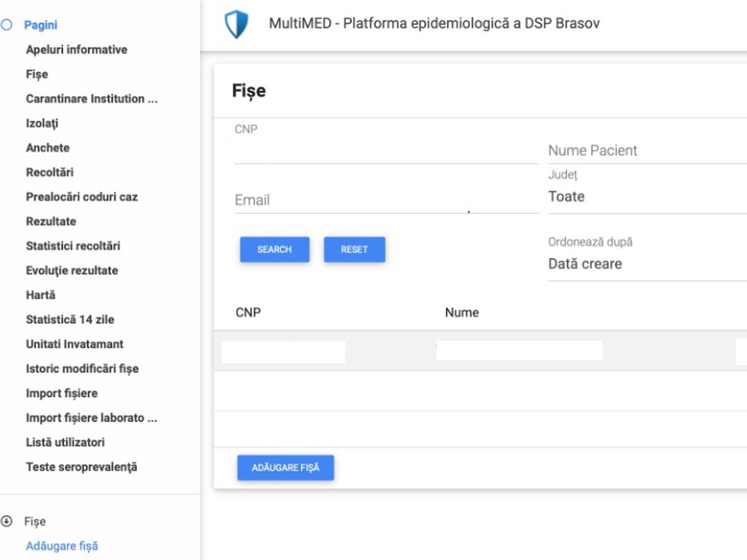Open Unitati Invatamant page
Image resolution: width=747 pixels, height=560 pixels.
(x=75, y=344)
